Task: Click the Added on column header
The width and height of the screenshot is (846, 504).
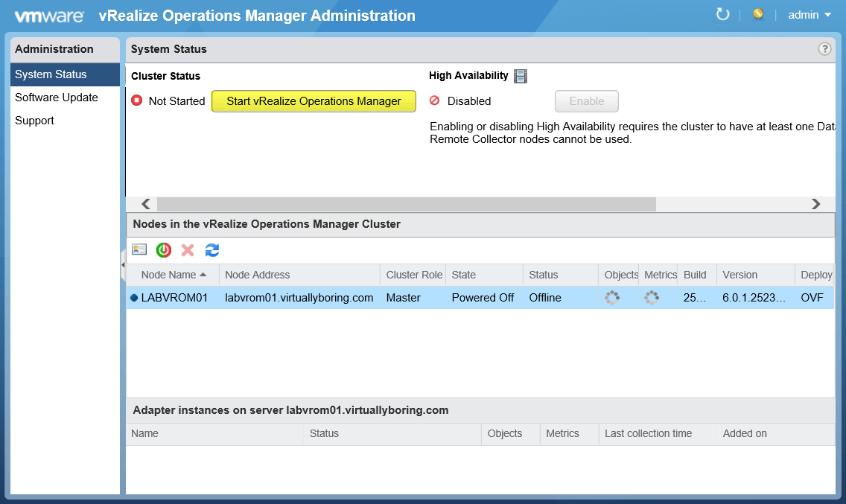Action: [x=776, y=434]
